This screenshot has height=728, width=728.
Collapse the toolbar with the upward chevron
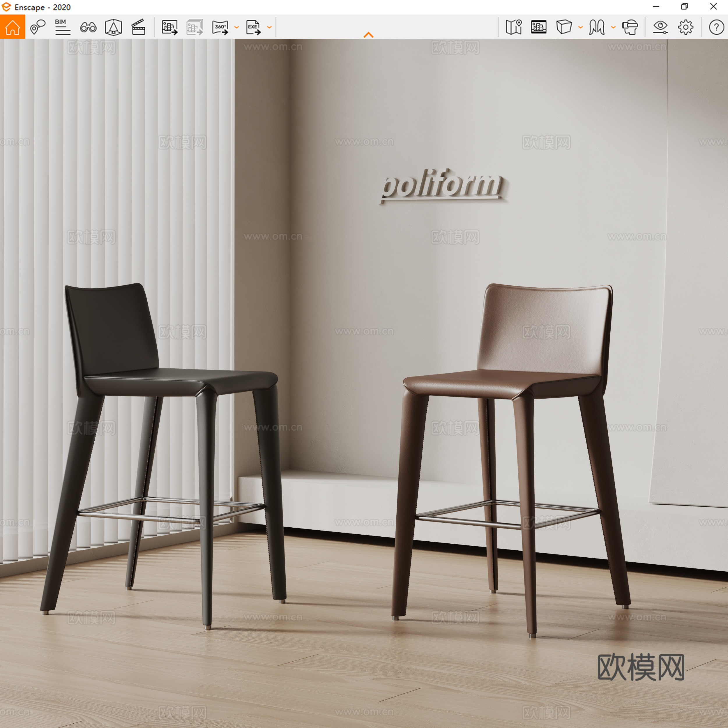click(x=369, y=35)
